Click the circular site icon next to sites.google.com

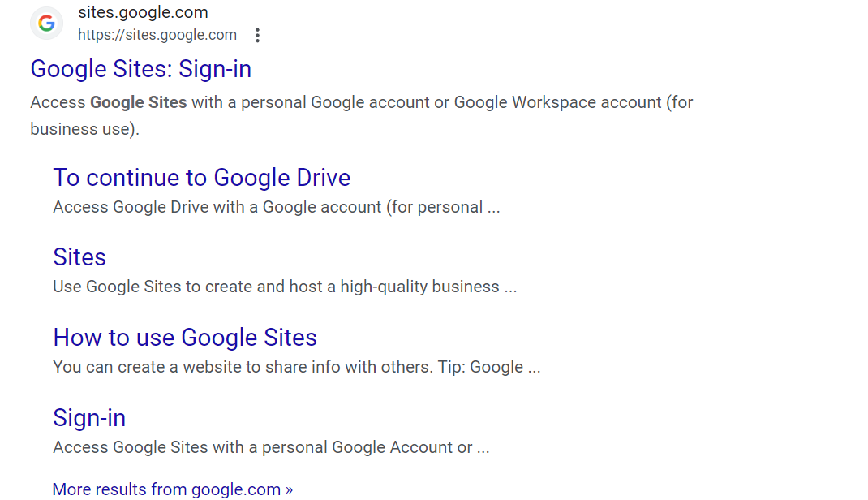[x=46, y=23]
